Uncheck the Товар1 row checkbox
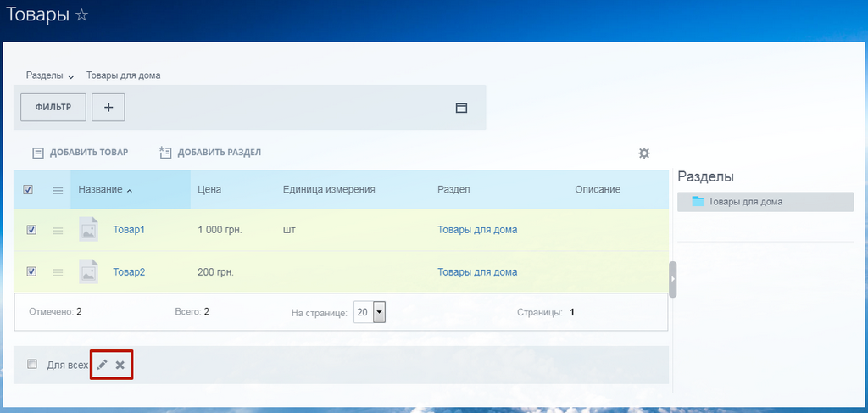868x413 pixels. point(31,230)
